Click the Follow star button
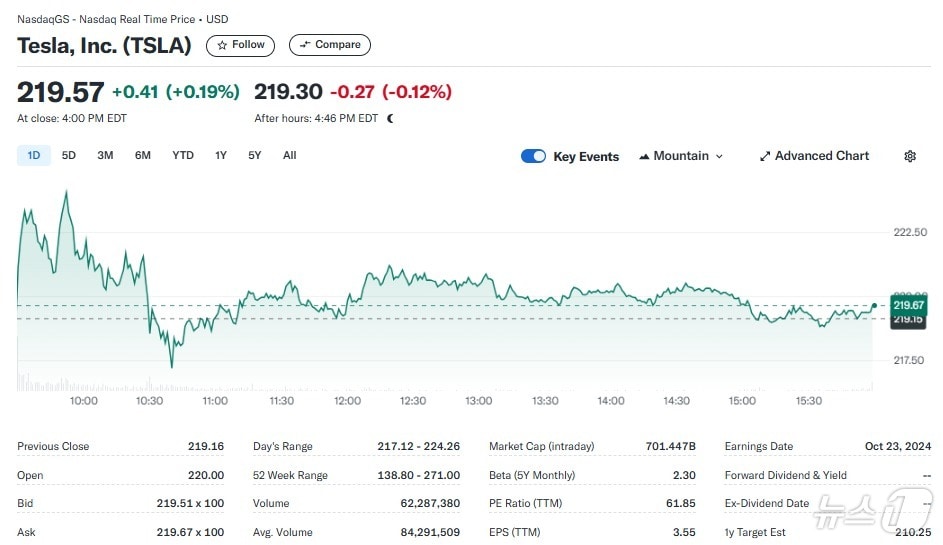Image resolution: width=943 pixels, height=545 pixels. coord(240,45)
